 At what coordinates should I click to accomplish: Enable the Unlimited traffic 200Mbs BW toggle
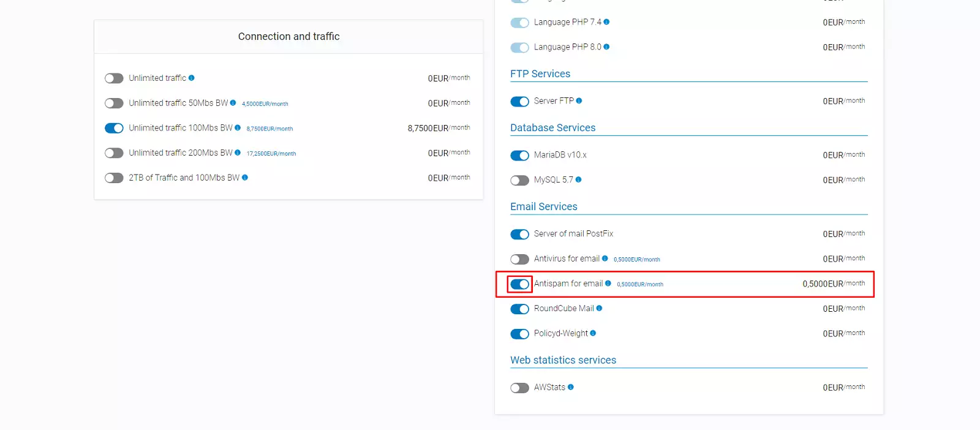click(x=114, y=153)
